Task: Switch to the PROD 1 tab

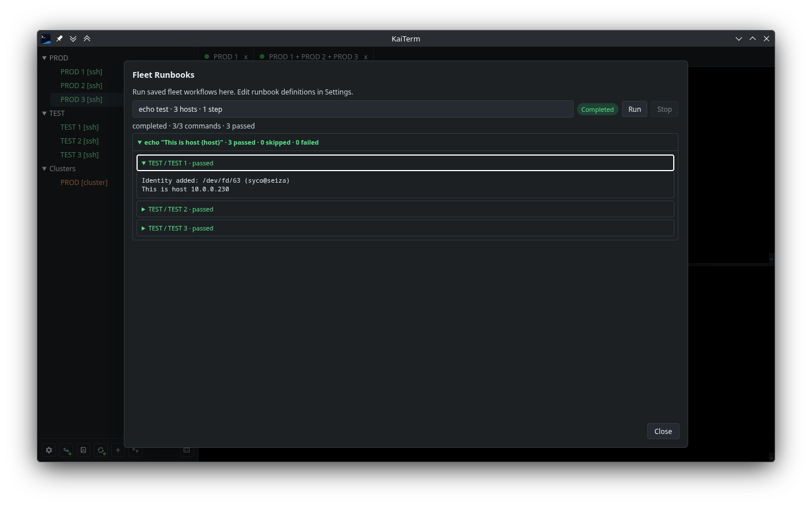Action: [226, 57]
